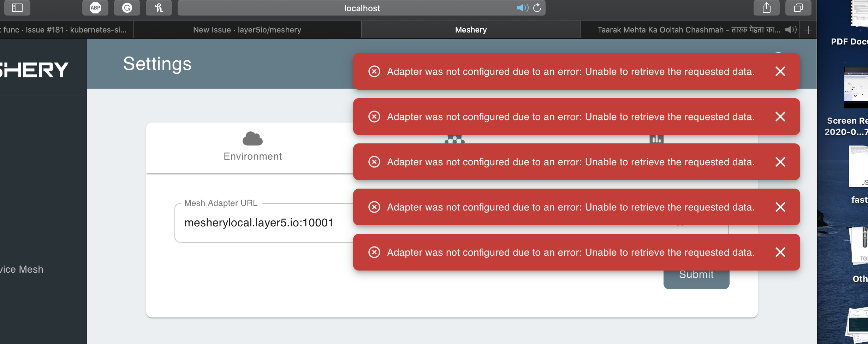Open Service Mesh in sidebar

(22, 269)
